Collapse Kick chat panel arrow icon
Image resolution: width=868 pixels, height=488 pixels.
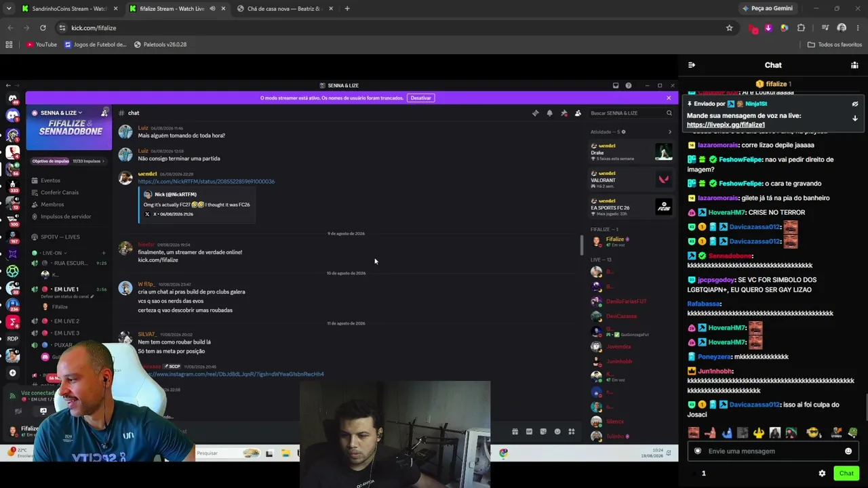point(691,65)
